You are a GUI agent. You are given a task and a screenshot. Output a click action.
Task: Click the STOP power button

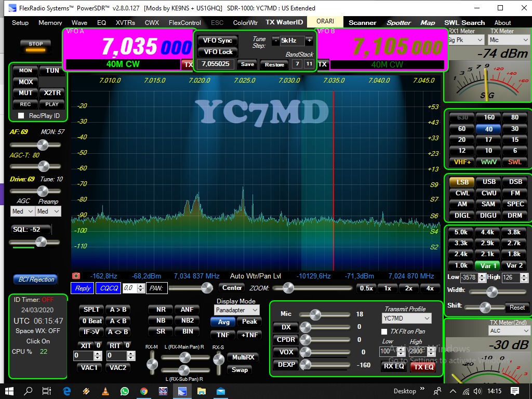click(36, 46)
